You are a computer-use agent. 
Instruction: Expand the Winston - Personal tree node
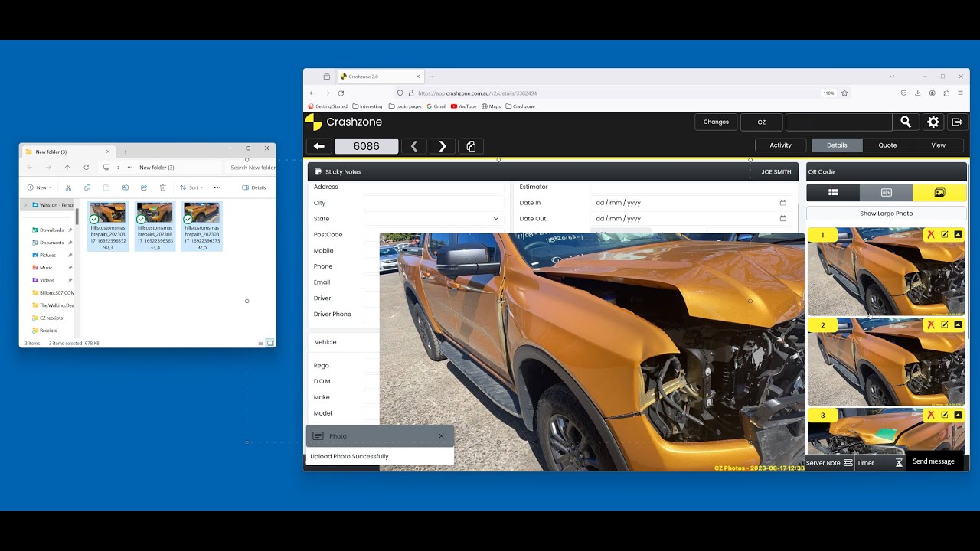pos(25,205)
